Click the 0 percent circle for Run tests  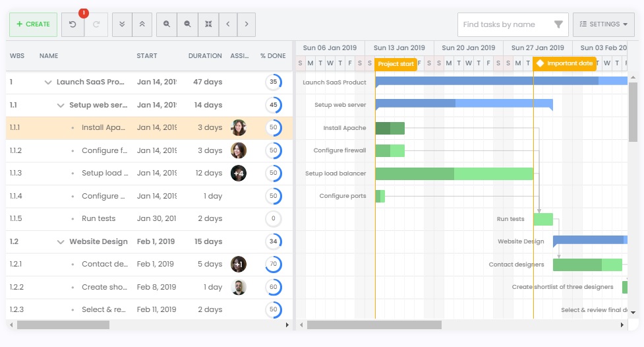(274, 218)
